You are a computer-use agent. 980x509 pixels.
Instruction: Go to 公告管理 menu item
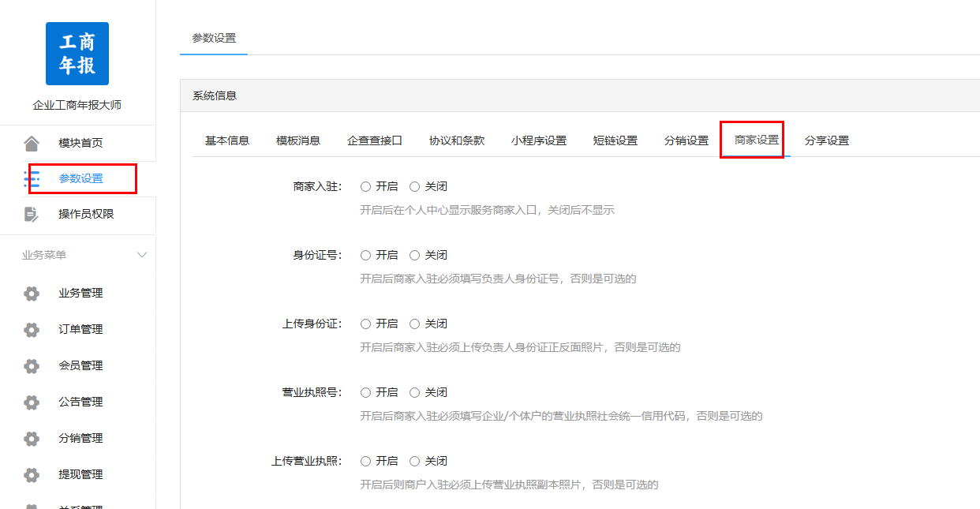80,402
